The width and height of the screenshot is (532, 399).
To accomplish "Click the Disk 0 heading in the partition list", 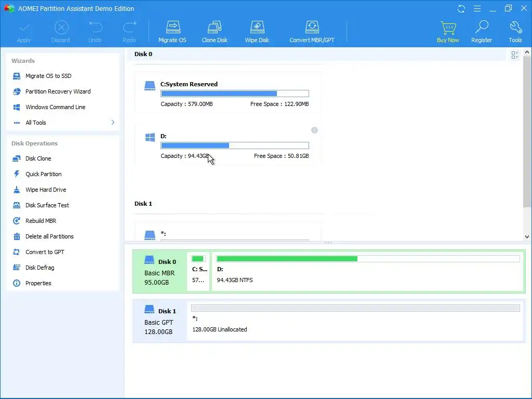I will [x=143, y=54].
